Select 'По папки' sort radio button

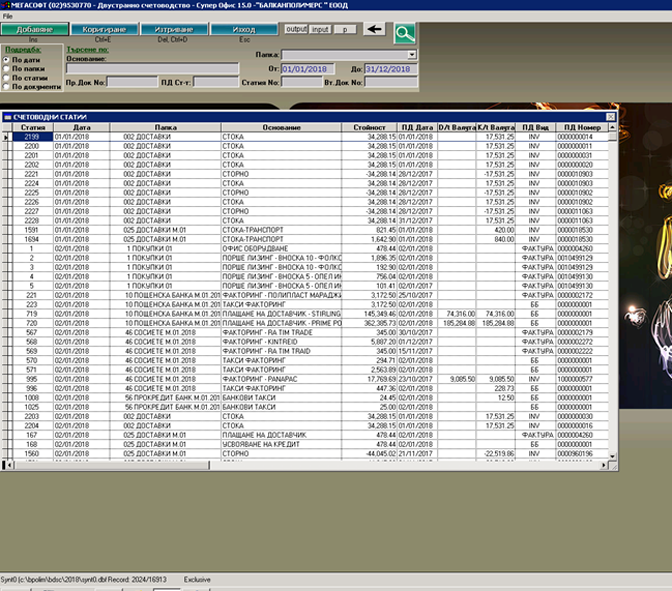coord(6,68)
